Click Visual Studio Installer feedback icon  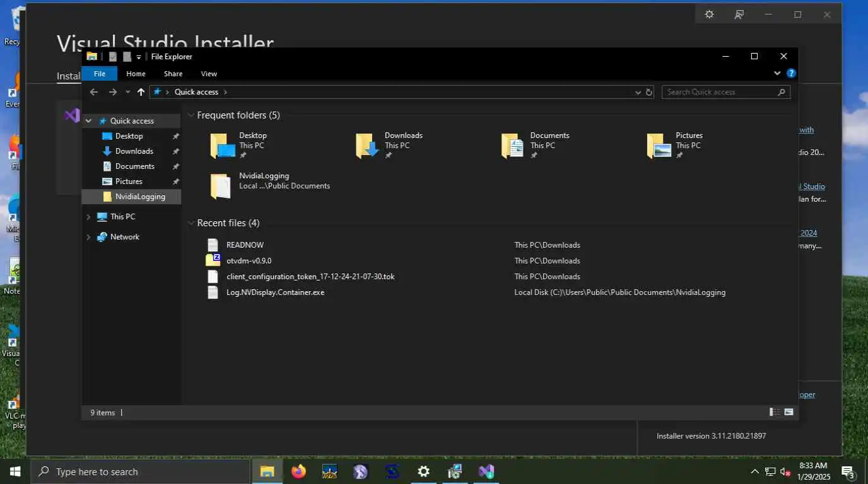point(739,14)
